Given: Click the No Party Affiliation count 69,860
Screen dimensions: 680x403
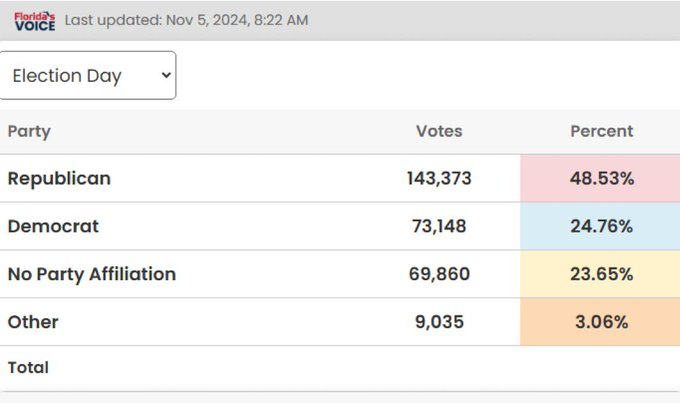Looking at the screenshot, I should [439, 274].
